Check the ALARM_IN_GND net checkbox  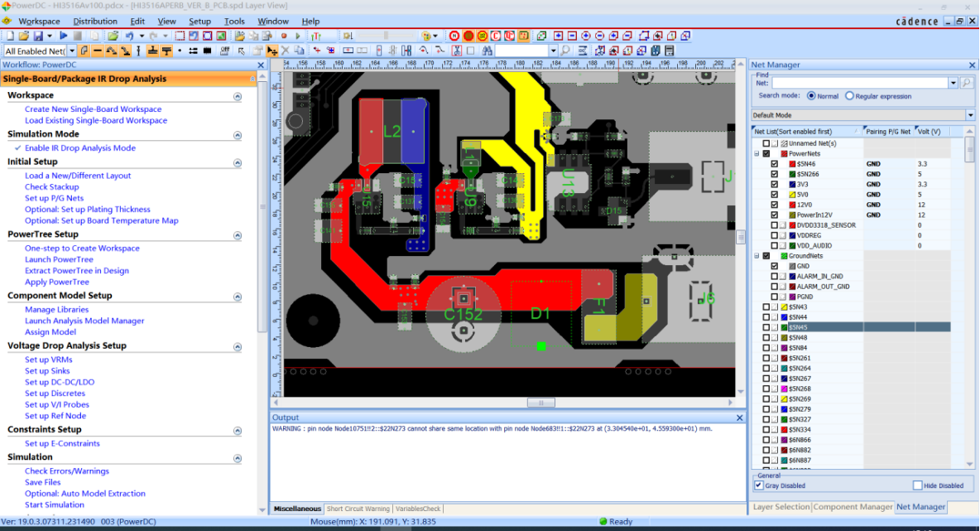pos(775,277)
